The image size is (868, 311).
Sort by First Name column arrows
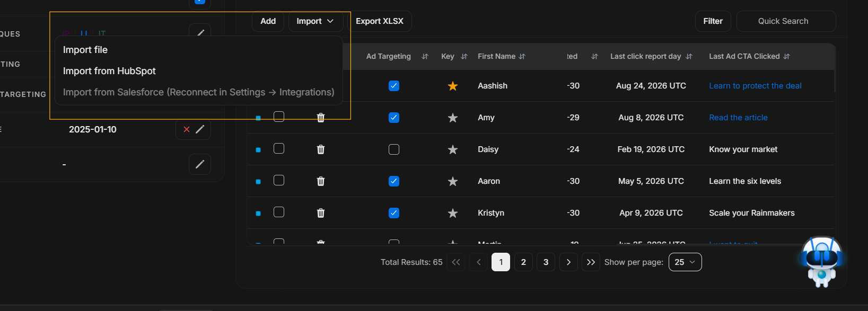522,56
